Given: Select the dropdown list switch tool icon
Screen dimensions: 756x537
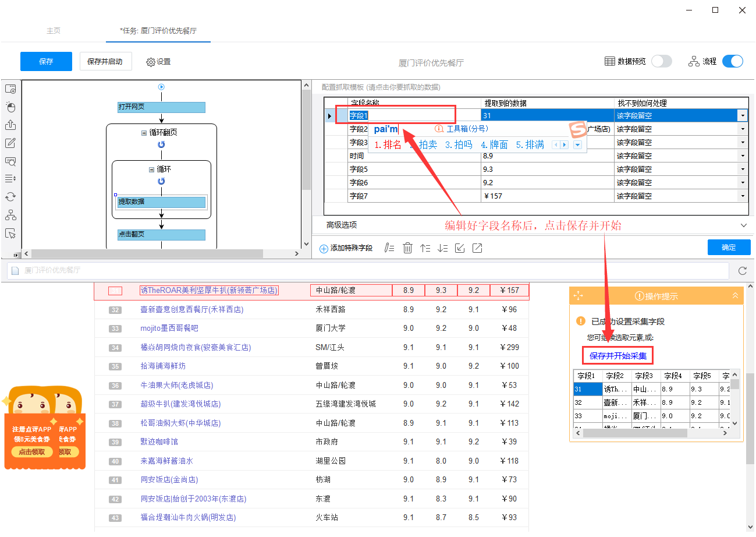Looking at the screenshot, I should coord(10,179).
